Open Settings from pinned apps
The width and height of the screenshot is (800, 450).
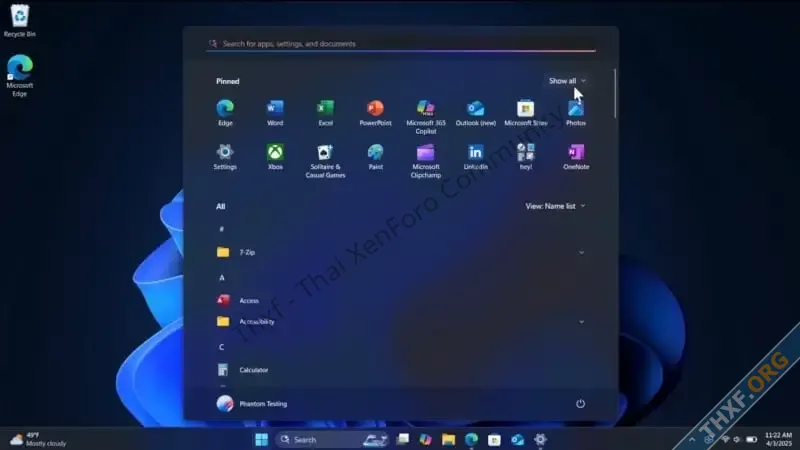tap(225, 157)
